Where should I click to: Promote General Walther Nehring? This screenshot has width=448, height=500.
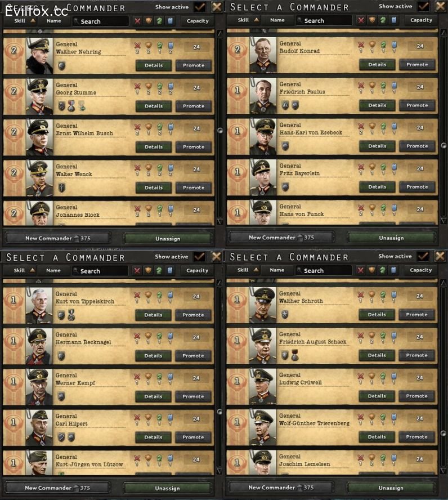tap(194, 65)
